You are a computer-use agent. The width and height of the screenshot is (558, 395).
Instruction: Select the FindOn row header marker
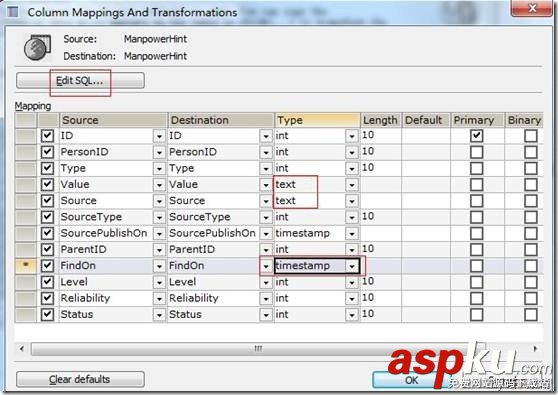(x=26, y=266)
